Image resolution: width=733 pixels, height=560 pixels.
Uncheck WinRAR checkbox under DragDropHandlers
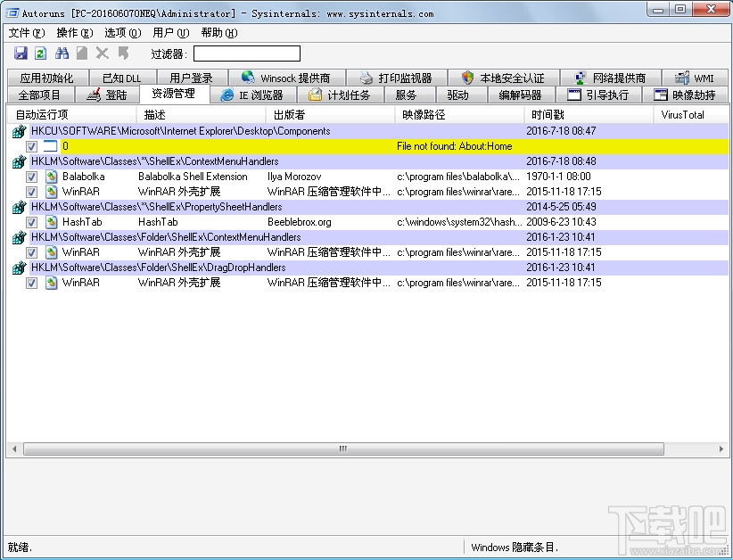(x=31, y=284)
